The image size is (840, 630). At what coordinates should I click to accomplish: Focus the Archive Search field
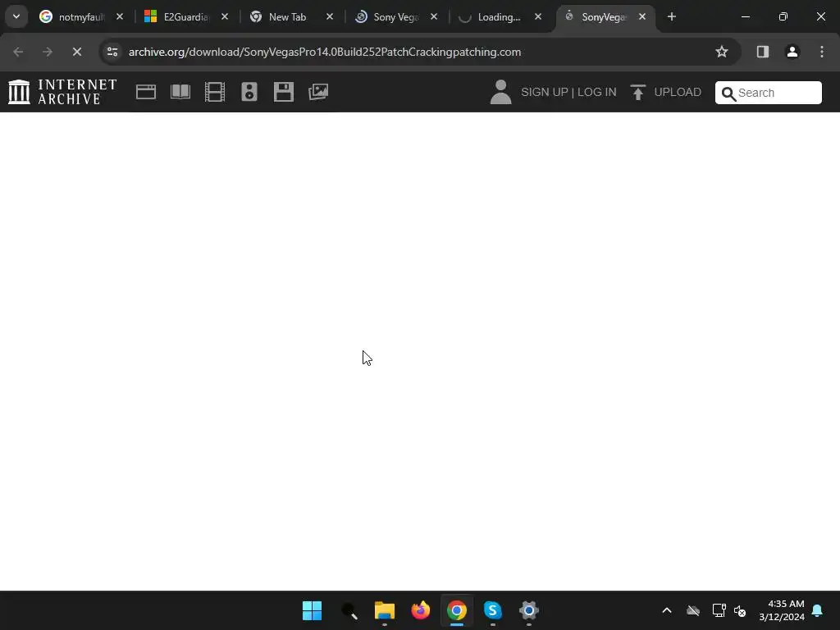768,93
